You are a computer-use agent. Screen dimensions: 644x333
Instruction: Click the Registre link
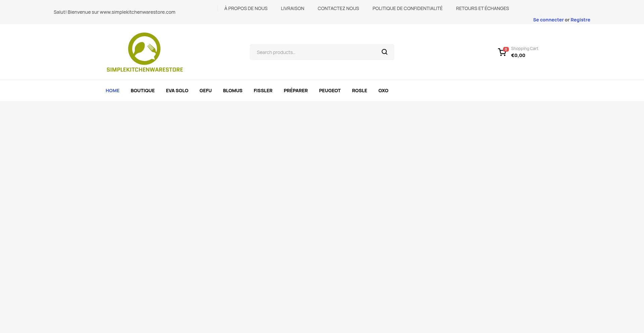click(580, 20)
